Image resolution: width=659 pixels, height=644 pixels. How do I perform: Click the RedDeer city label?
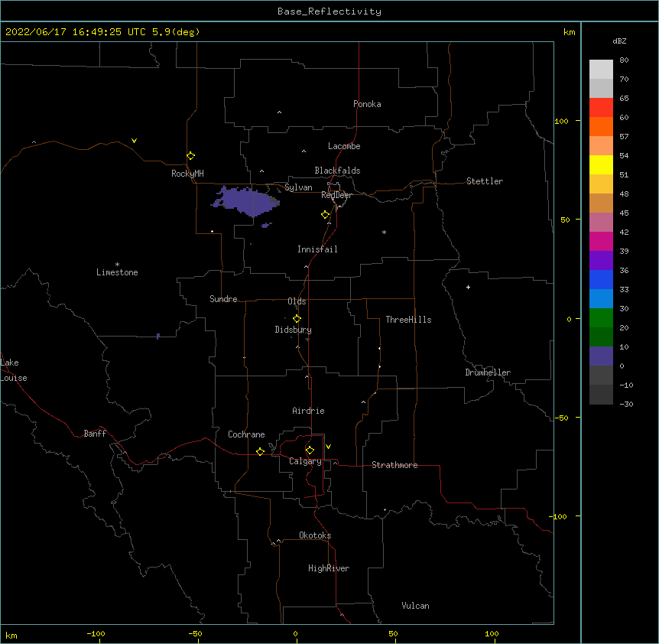point(336,195)
